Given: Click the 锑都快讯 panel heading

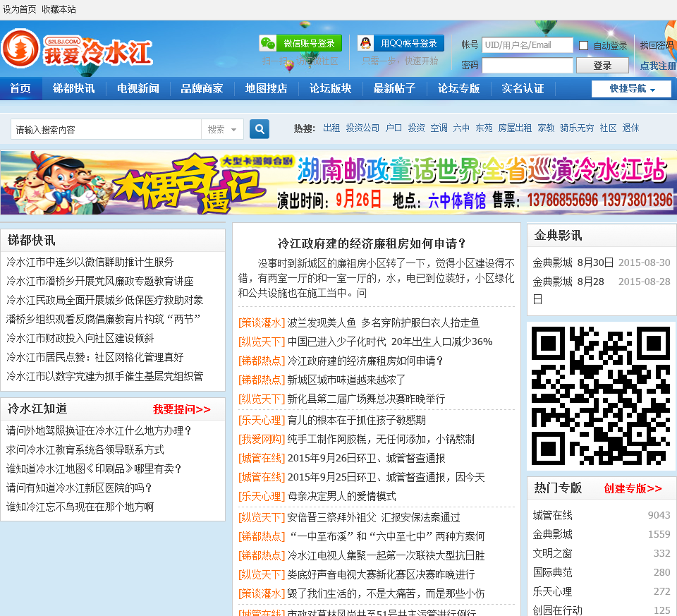Looking at the screenshot, I should pos(32,240).
